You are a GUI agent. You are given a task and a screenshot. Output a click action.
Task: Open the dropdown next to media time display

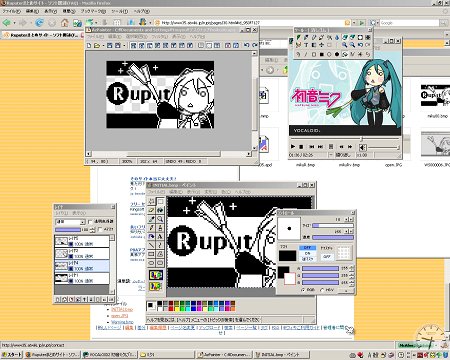coord(331,155)
